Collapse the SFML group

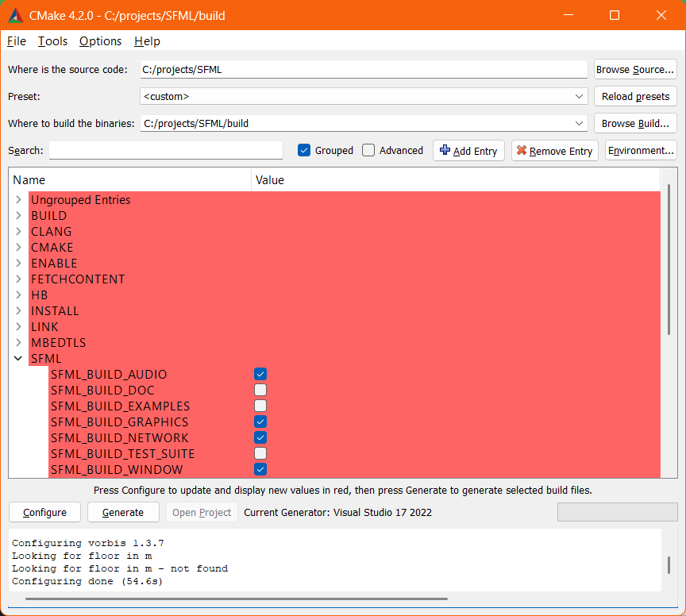[17, 358]
